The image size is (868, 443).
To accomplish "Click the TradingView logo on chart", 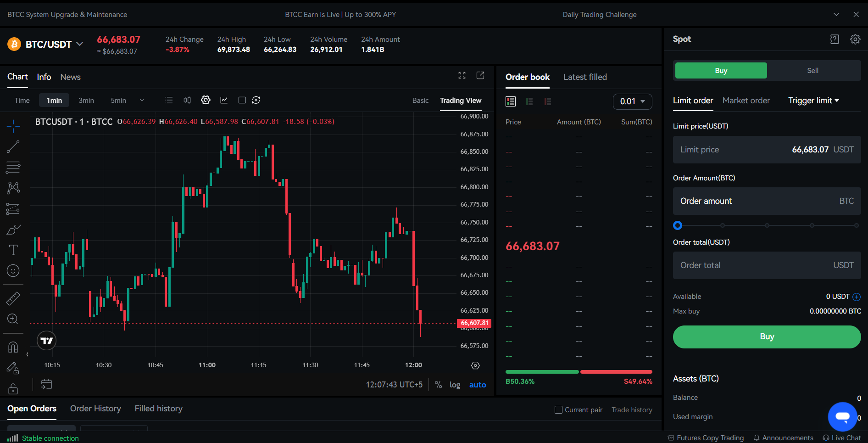I will point(46,341).
